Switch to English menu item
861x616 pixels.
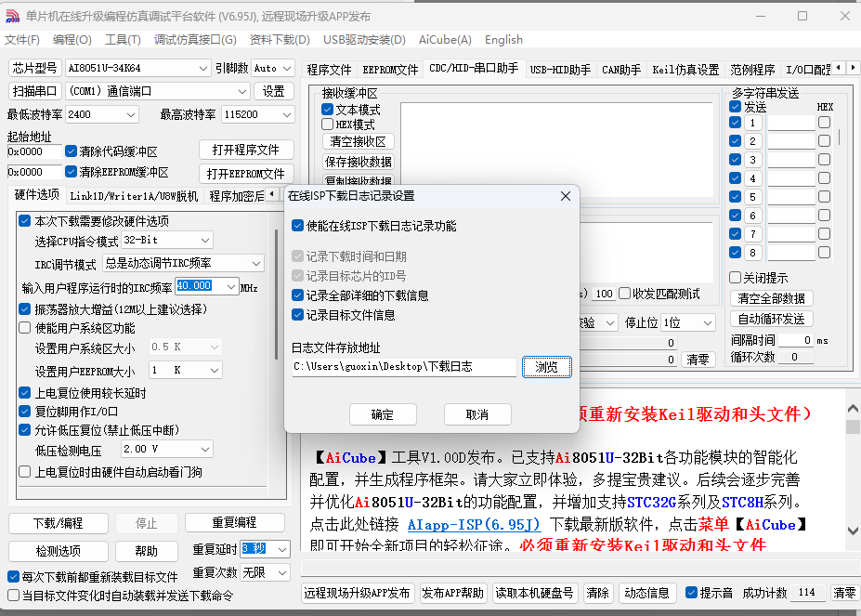[503, 40]
